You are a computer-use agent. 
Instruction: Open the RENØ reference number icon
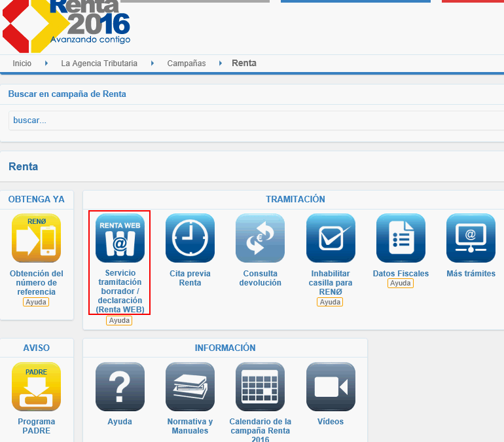(x=36, y=238)
